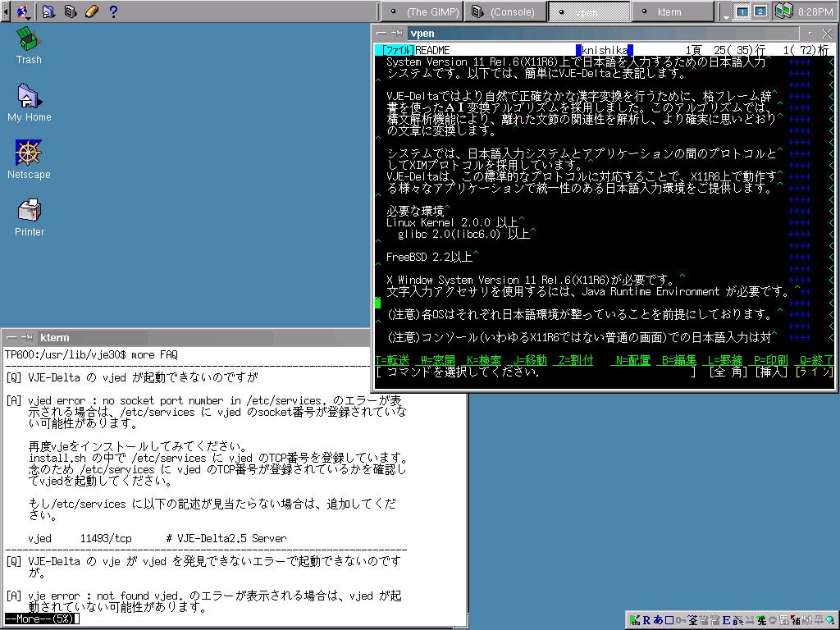Switch to (The GIMP) taskbar button
The height and width of the screenshot is (630, 840).
coord(422,11)
